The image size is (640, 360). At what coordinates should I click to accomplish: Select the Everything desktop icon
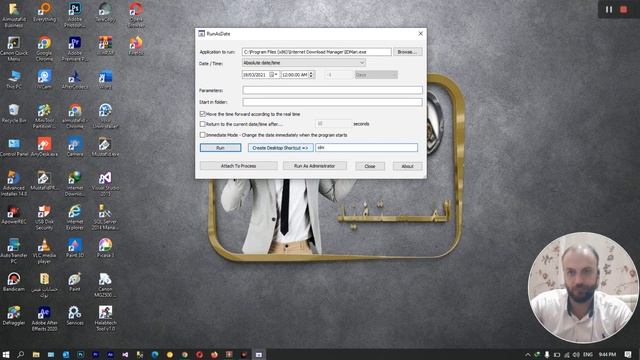coord(44,12)
